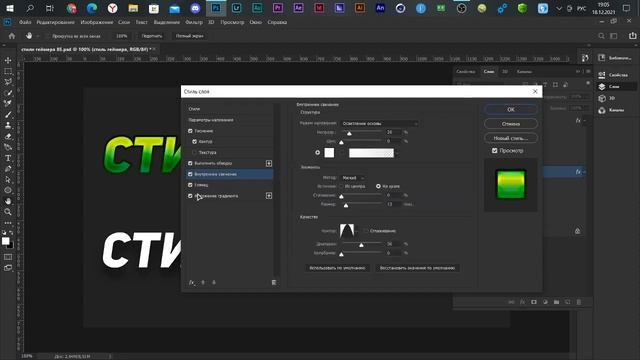
Task: Click Использовать по умолчанию button
Action: click(x=337, y=268)
